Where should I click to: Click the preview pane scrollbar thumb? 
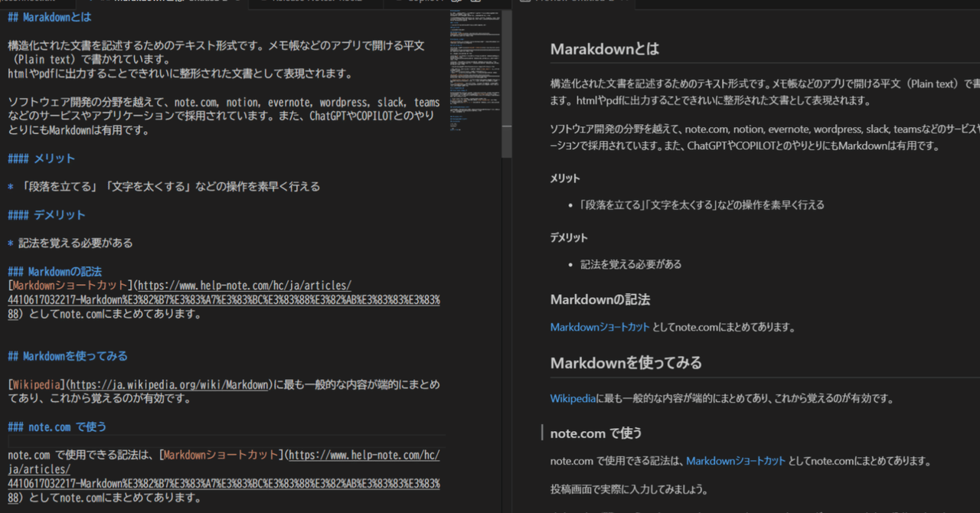pos(977,77)
